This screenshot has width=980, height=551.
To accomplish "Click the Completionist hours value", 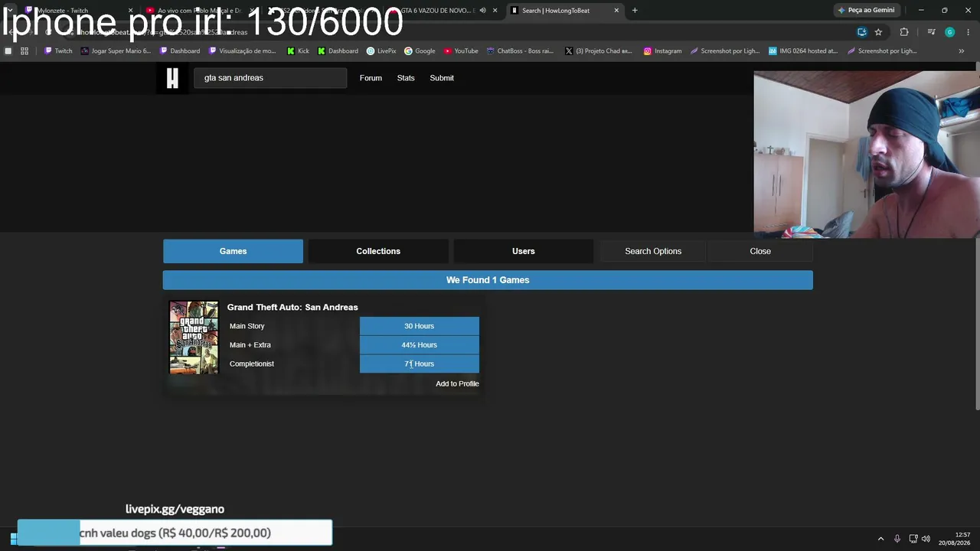I will pyautogui.click(x=420, y=364).
